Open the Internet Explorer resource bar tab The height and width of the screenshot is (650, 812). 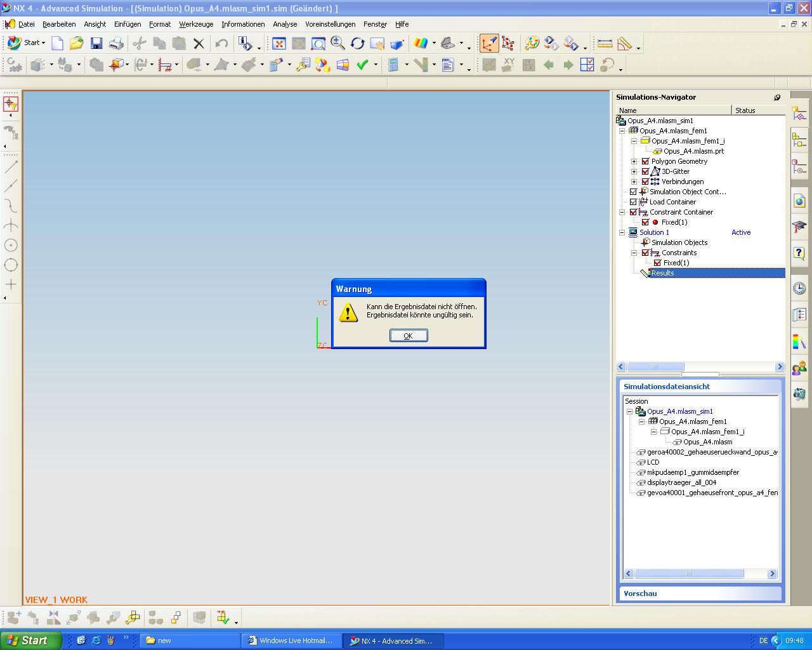pyautogui.click(x=799, y=201)
